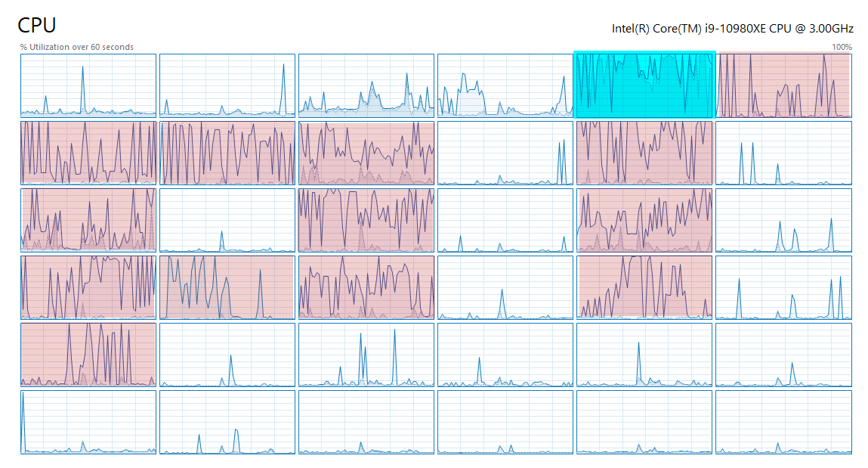The height and width of the screenshot is (468, 868).
Task: Select the cyan highlighted logical processor graph
Action: point(644,85)
